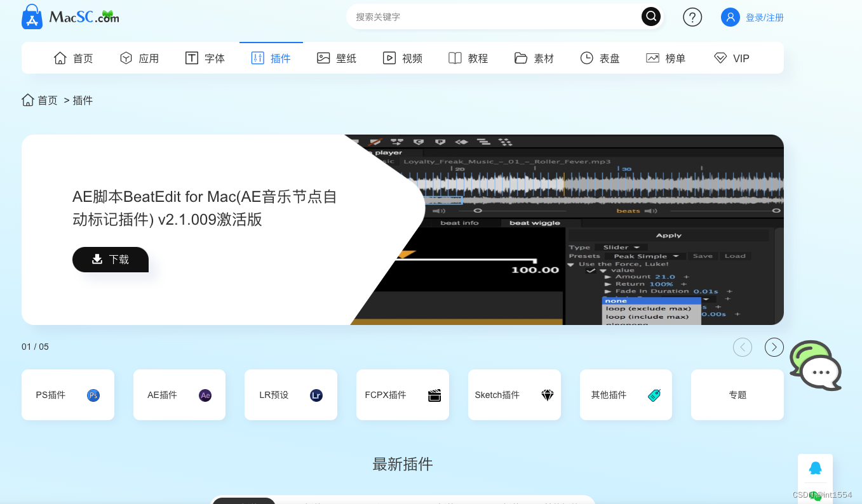
Task: Click the chart icon beside 榜单
Action: [651, 58]
